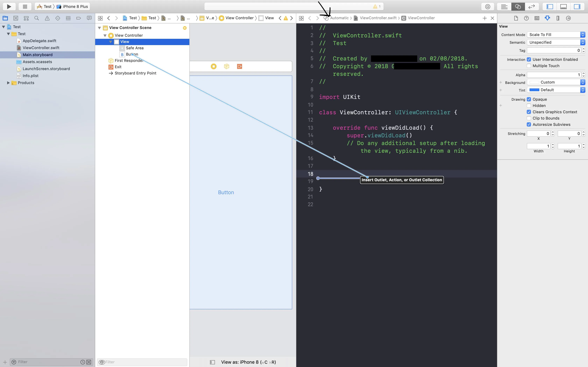588x367 pixels.
Task: Select the Safe Area outline item
Action: (135, 48)
